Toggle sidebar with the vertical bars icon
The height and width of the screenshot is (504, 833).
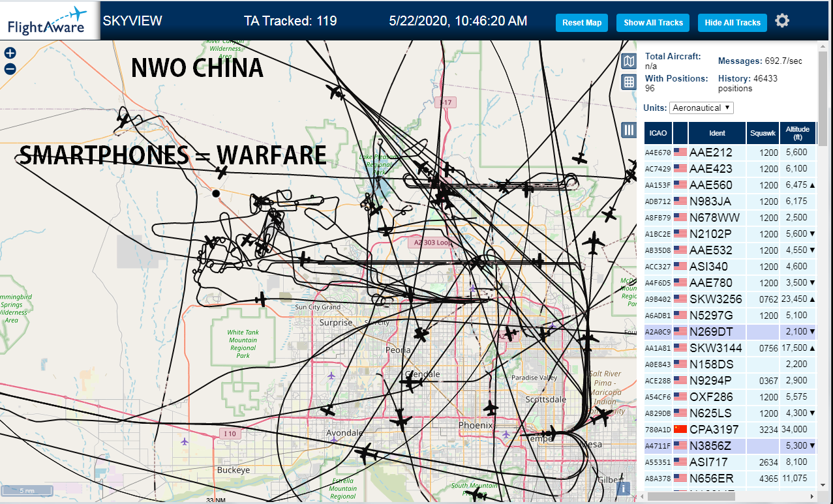coord(629,130)
